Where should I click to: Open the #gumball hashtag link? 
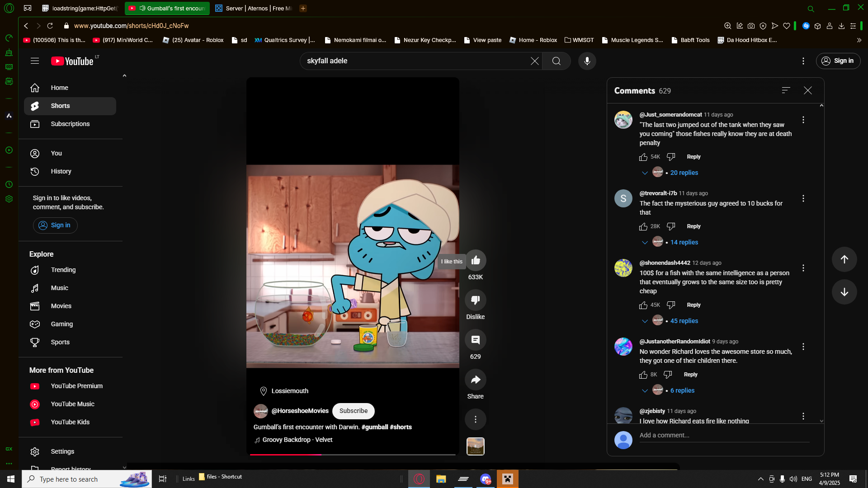click(x=374, y=427)
